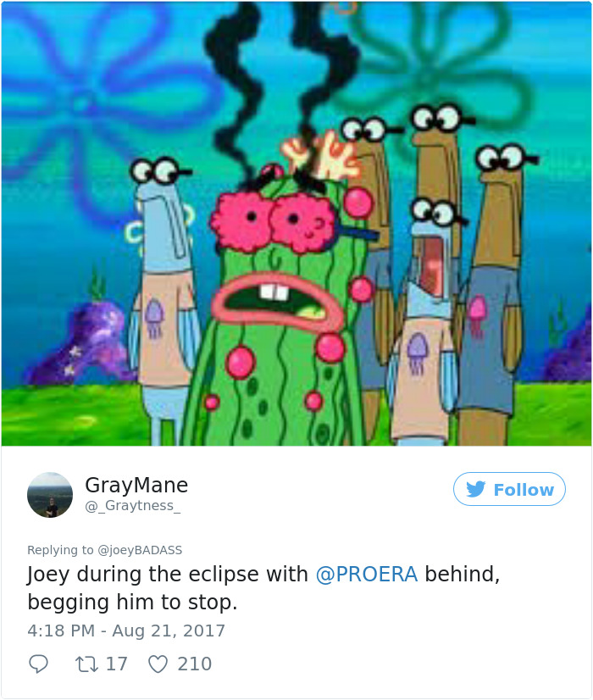Like the tweet with heart icon

[158, 664]
